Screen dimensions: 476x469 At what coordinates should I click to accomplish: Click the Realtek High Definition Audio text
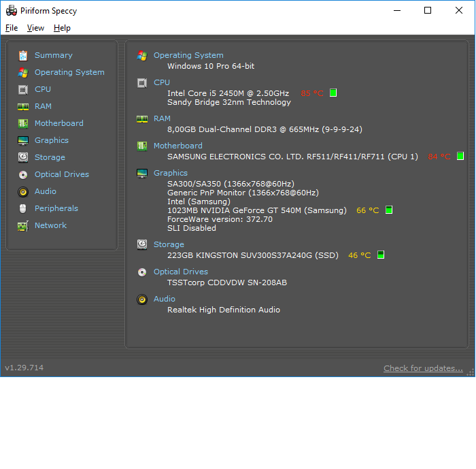click(x=224, y=310)
